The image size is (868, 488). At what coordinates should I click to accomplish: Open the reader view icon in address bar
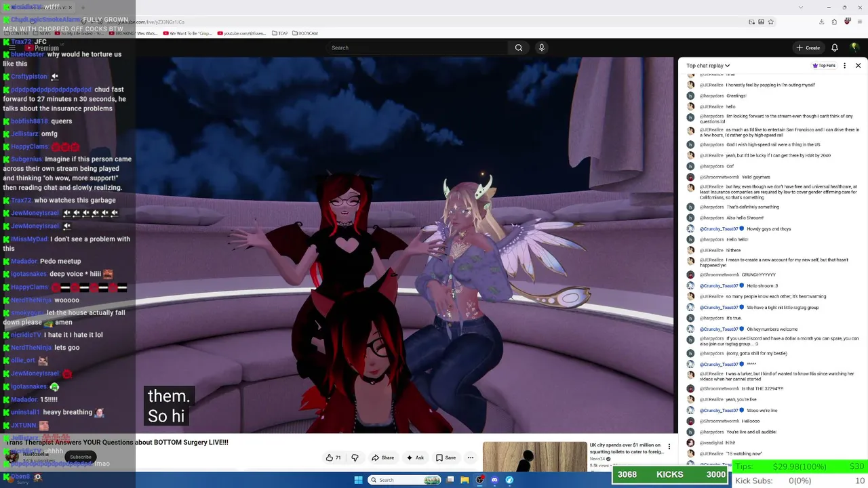(752, 22)
